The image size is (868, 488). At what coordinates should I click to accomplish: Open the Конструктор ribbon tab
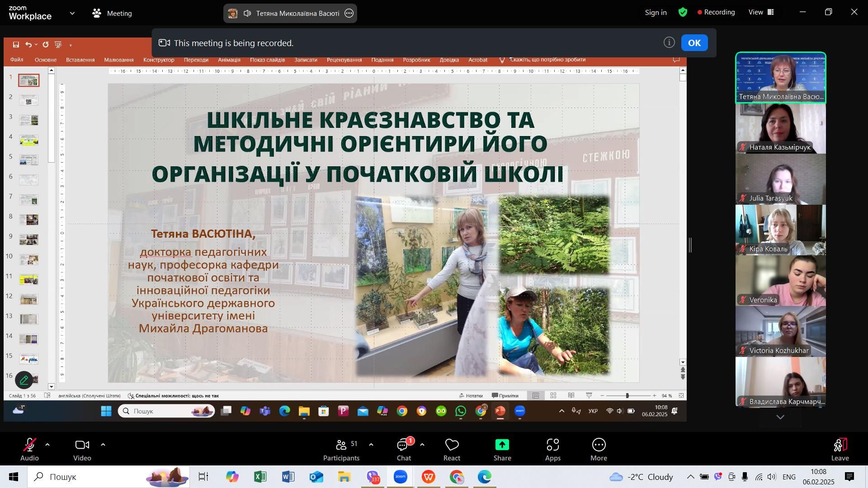159,60
